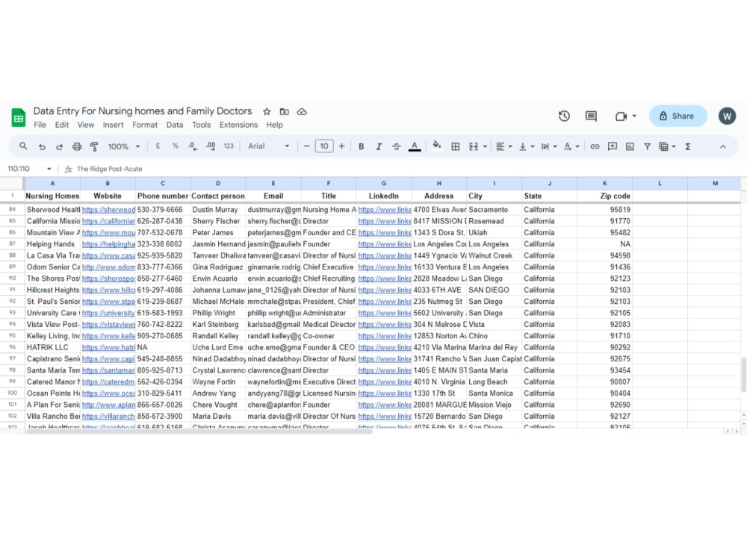The height and width of the screenshot is (560, 747).
Task: Open table views dropdown
Action: point(667,146)
